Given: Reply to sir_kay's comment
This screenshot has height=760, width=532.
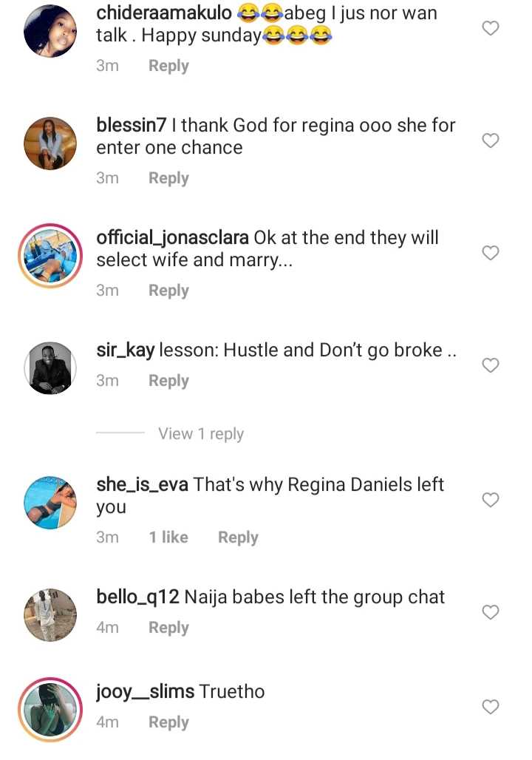Looking at the screenshot, I should (168, 381).
